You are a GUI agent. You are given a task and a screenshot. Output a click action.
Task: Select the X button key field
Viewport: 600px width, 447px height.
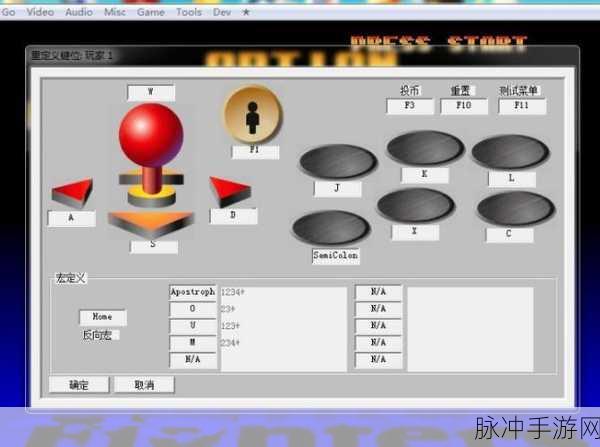(415, 232)
